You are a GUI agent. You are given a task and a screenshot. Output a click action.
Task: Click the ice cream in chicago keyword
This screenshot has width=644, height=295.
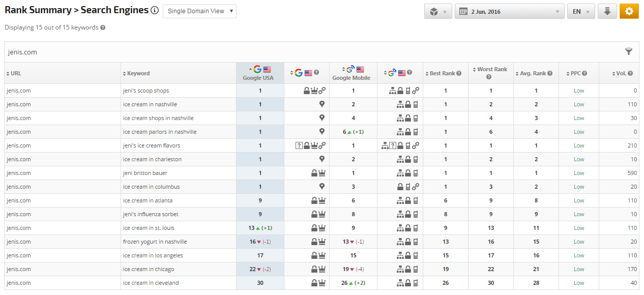[x=149, y=269]
